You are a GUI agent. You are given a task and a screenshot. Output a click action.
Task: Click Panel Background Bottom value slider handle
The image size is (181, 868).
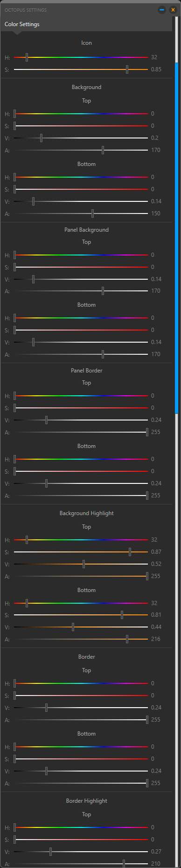(33, 342)
